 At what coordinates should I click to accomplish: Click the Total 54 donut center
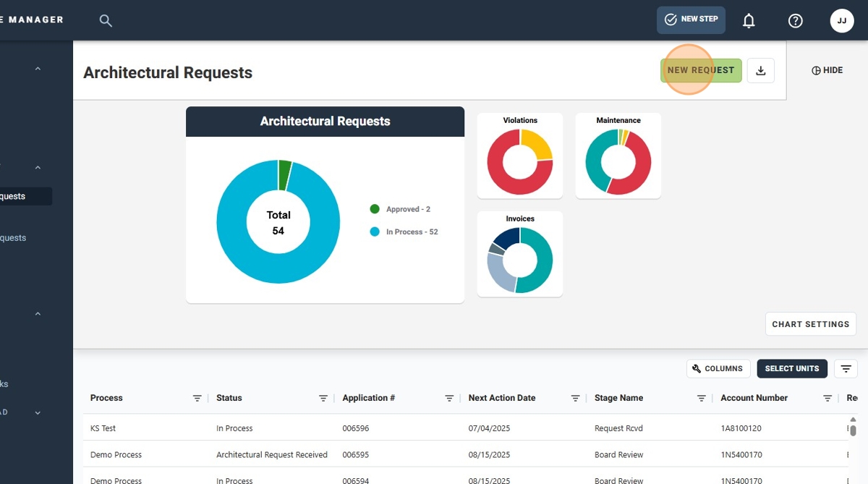[278, 223]
